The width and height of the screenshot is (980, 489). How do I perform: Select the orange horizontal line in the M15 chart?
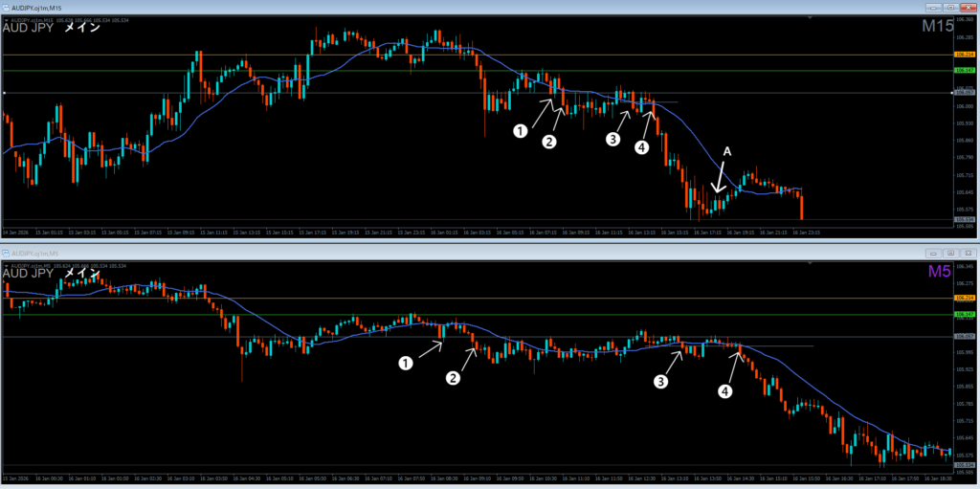coord(477,56)
